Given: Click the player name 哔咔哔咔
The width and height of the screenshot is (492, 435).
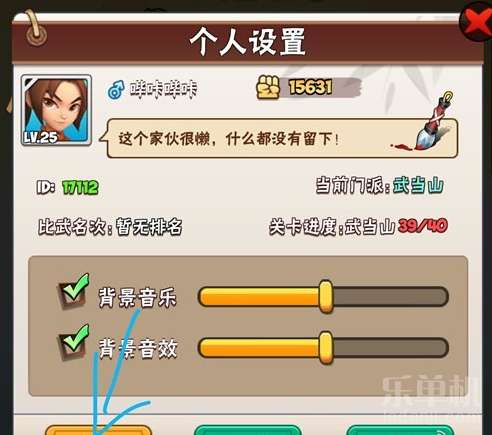Looking at the screenshot, I should pos(163,89).
